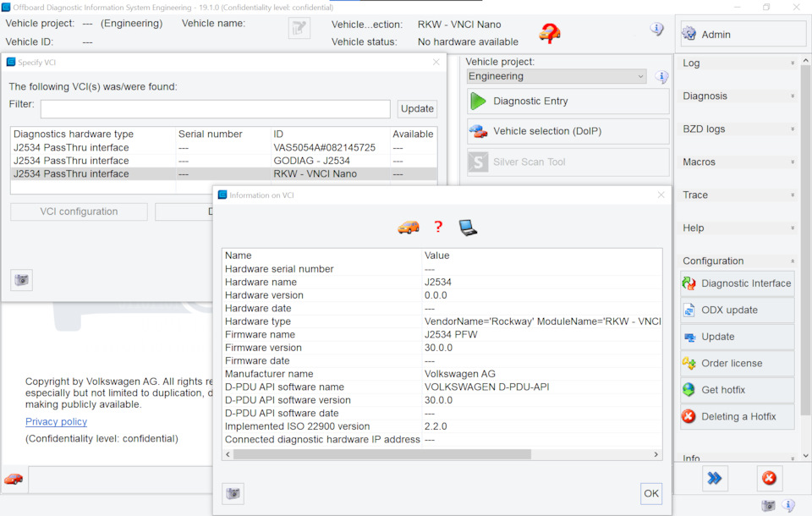
Task: Expand the Macros section
Action: click(x=738, y=162)
